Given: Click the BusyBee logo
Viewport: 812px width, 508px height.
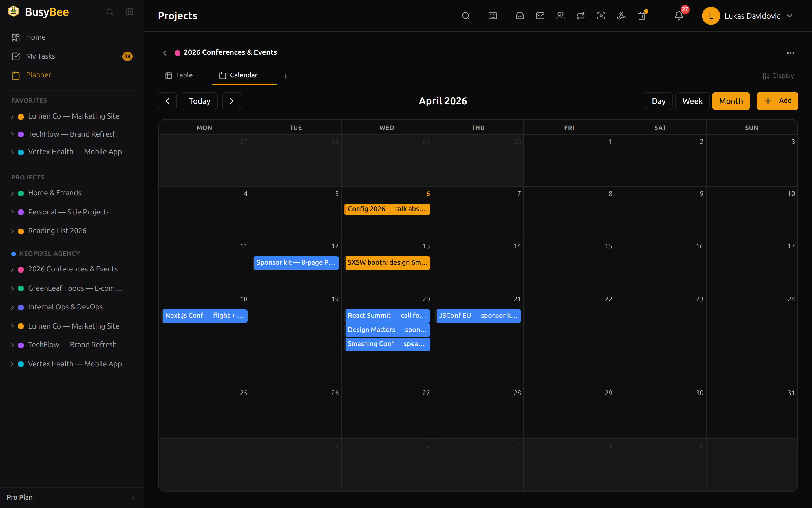Looking at the screenshot, I should point(38,12).
